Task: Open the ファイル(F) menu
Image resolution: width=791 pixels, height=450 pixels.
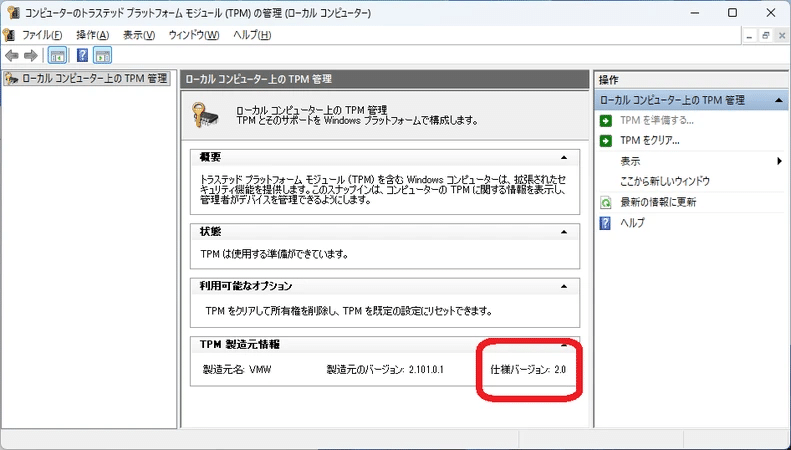Action: pyautogui.click(x=42, y=35)
